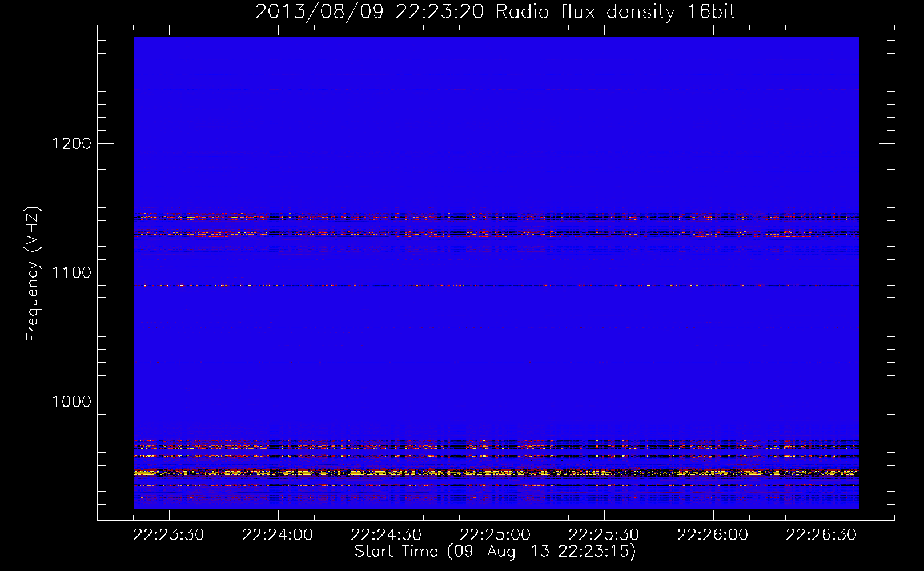Click the 1100 frequency tick label
Viewport: 924px width, 571px height.
pos(71,272)
